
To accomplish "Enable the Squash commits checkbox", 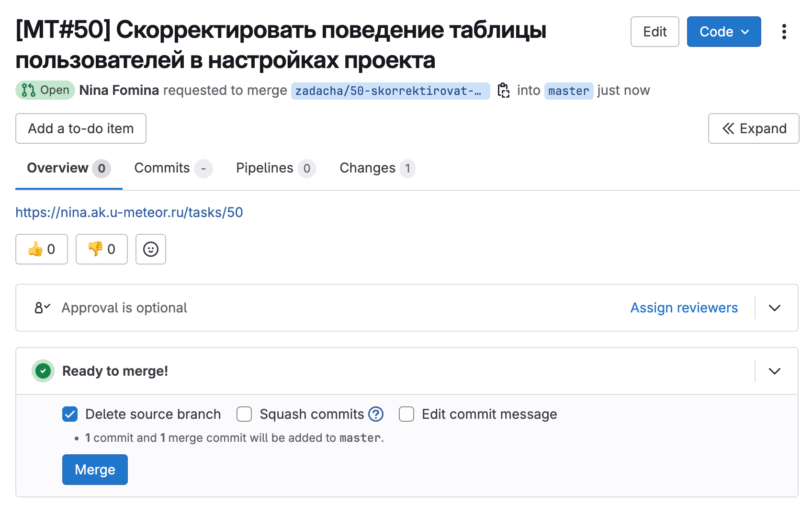I will (244, 414).
